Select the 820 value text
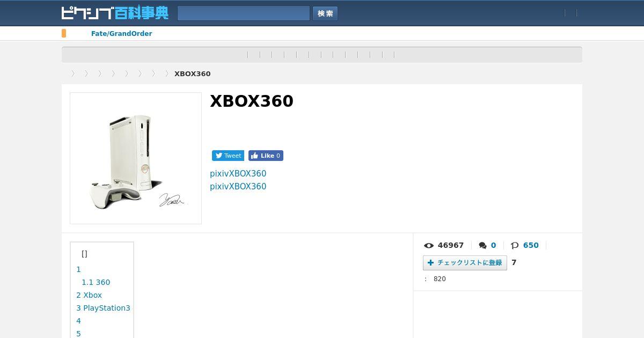 click(x=440, y=279)
